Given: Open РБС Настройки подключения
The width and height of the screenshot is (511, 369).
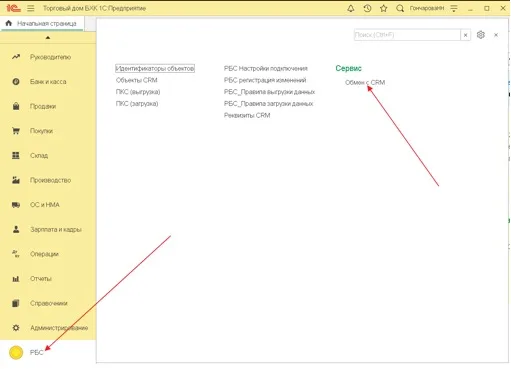Looking at the screenshot, I should pos(266,68).
